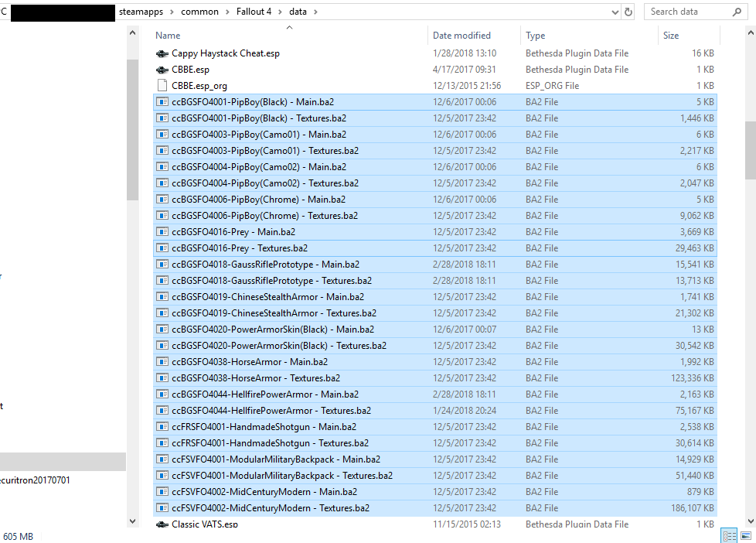Click icon of ModularMilitaryBackpack - Main.ba2
This screenshot has width=756, height=543.
click(x=162, y=459)
